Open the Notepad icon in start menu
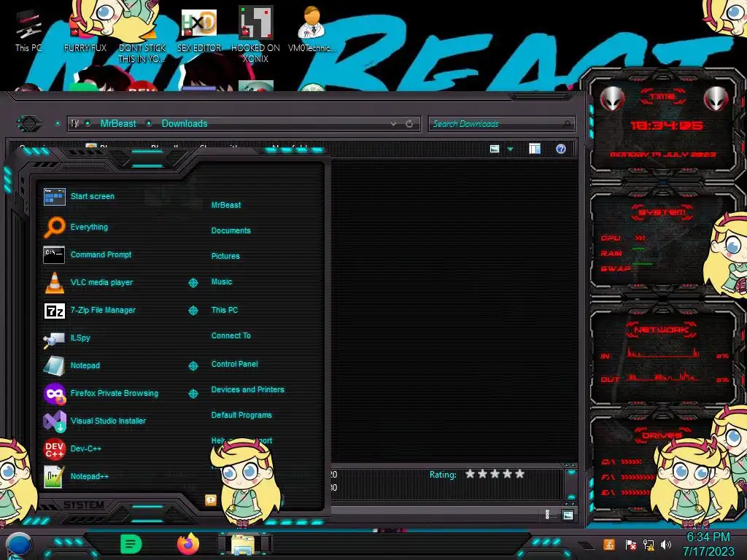 pyautogui.click(x=54, y=366)
